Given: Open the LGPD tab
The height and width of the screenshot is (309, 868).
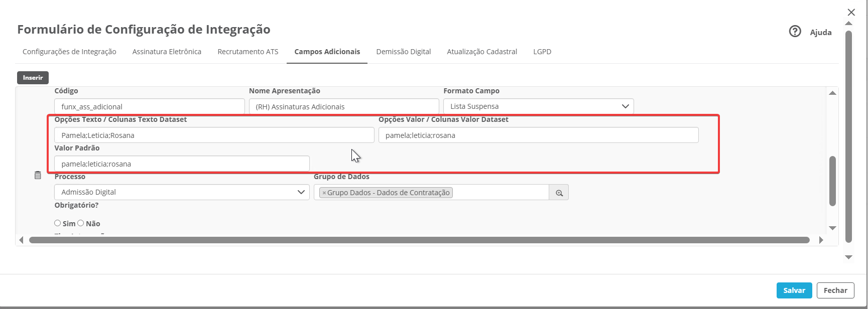Looking at the screenshot, I should point(542,52).
